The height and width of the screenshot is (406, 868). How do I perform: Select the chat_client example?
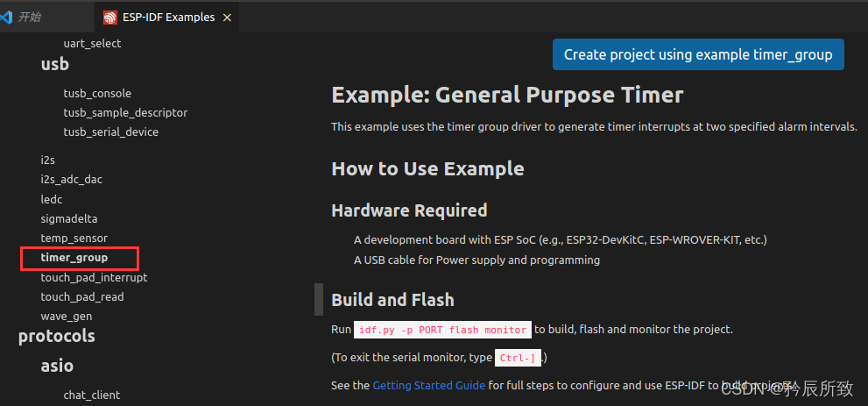point(92,395)
